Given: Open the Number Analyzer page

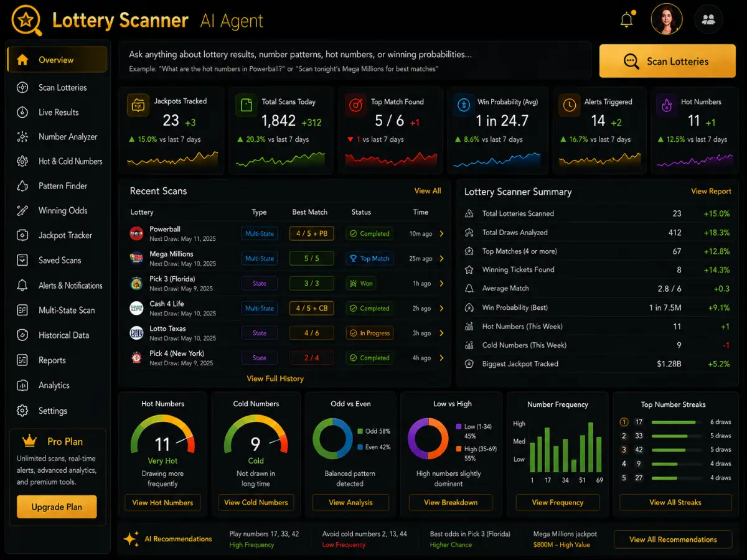Looking at the screenshot, I should point(57,137).
